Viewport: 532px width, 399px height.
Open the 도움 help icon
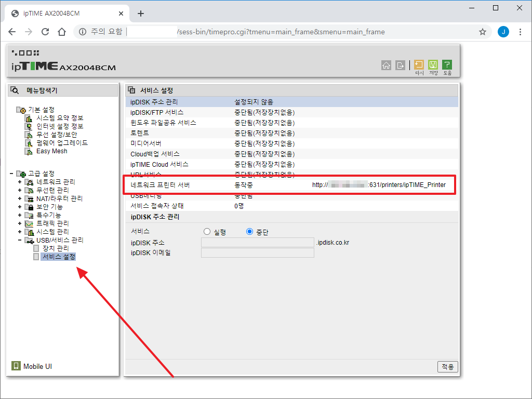(447, 64)
